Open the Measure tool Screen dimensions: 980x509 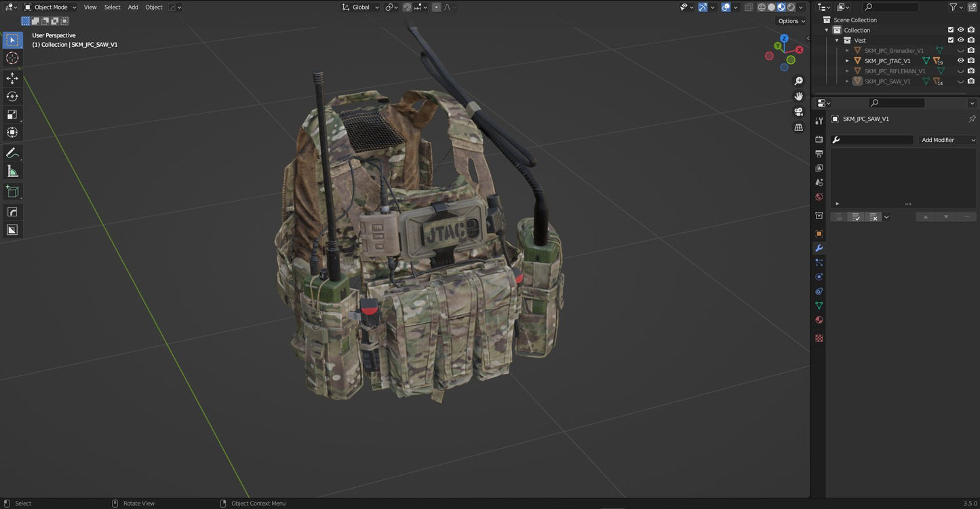(12, 171)
